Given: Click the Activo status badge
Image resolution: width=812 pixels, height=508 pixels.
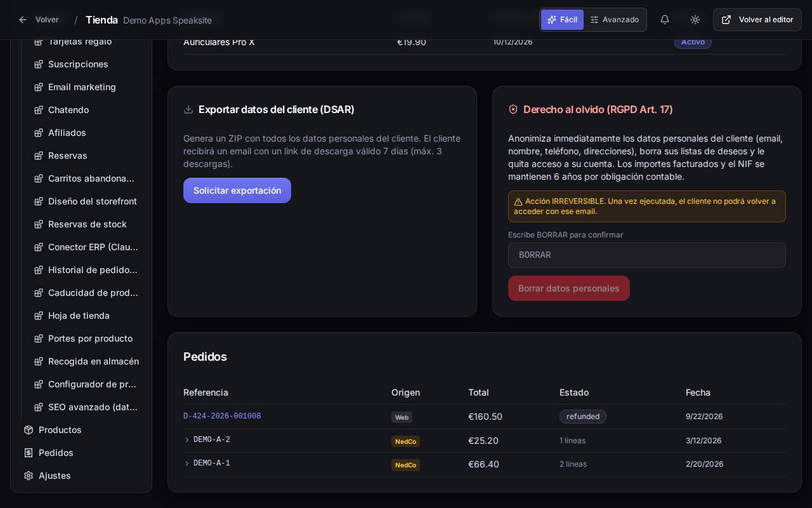Looking at the screenshot, I should pos(693,42).
